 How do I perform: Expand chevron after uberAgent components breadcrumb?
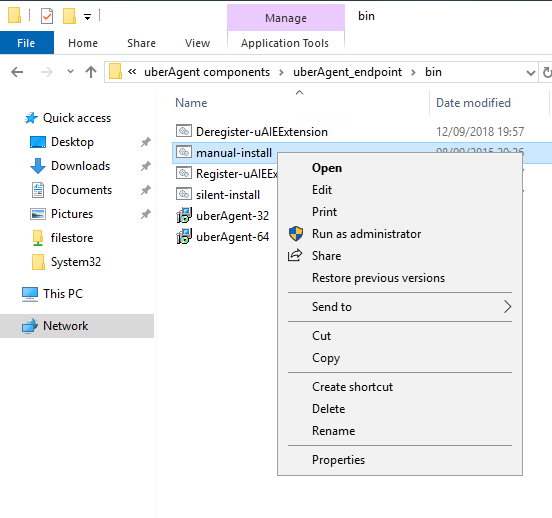[281, 73]
